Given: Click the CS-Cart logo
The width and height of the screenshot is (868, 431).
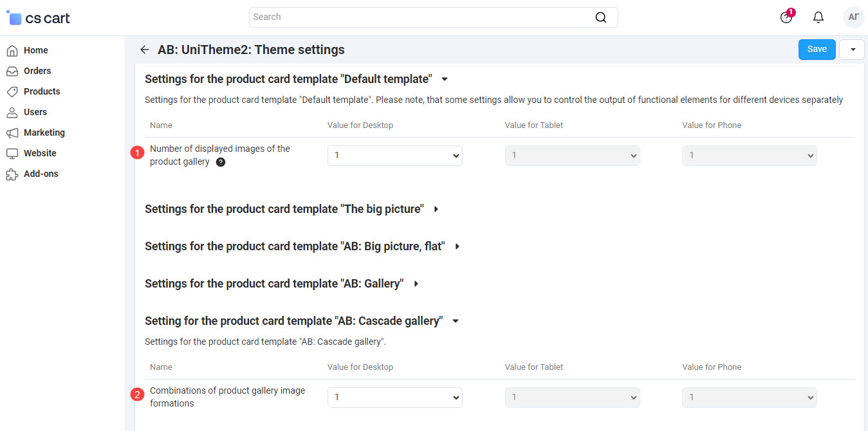Looking at the screenshot, I should coord(39,18).
